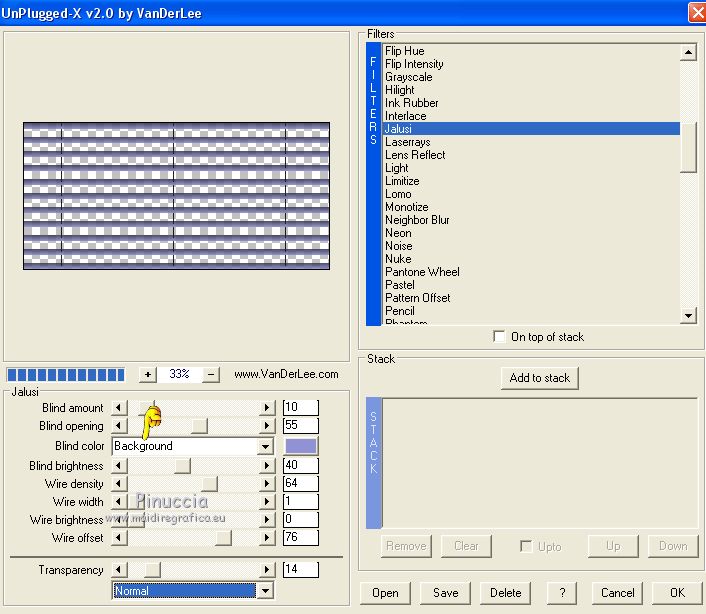The height and width of the screenshot is (614, 706).
Task: Click the Blind brightness slider thumb
Action: [x=182, y=465]
